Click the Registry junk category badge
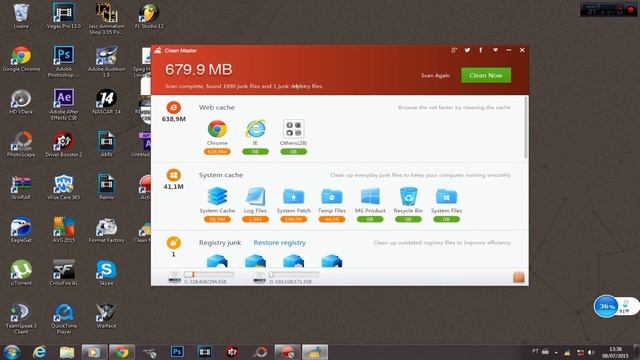 [173, 242]
